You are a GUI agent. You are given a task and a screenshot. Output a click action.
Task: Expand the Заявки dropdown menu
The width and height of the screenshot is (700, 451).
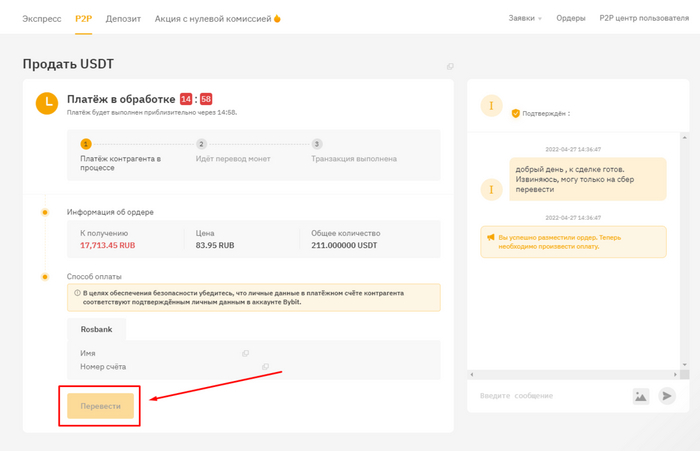coord(525,18)
